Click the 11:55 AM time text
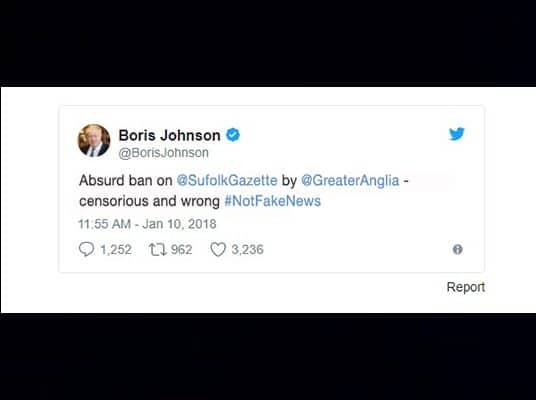 click(x=105, y=224)
